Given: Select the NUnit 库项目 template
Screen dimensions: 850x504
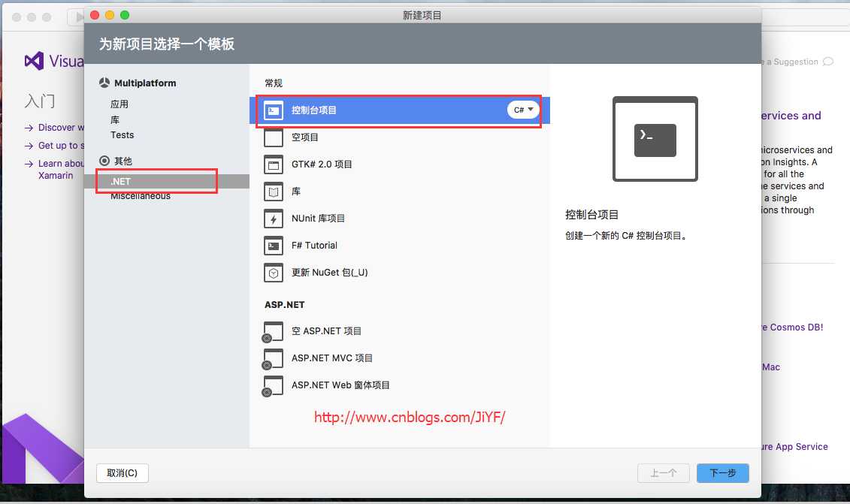Looking at the screenshot, I should 400,219.
